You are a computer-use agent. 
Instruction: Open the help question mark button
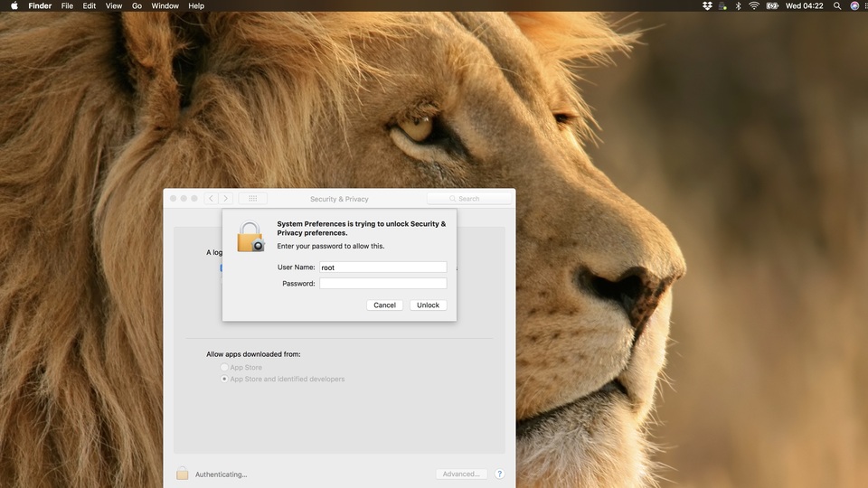[499, 474]
